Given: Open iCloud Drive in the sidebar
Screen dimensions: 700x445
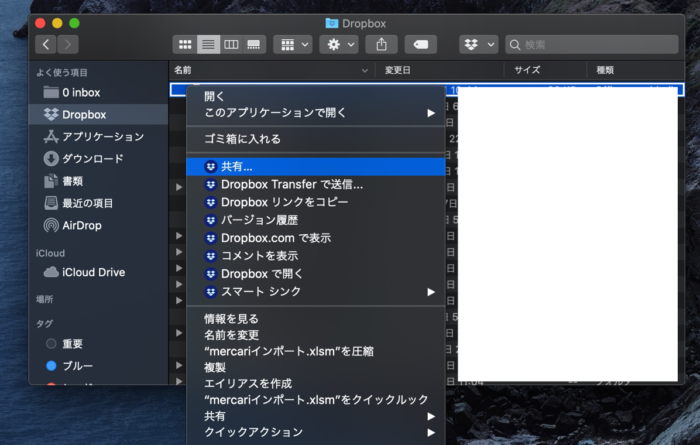Looking at the screenshot, I should tap(93, 272).
